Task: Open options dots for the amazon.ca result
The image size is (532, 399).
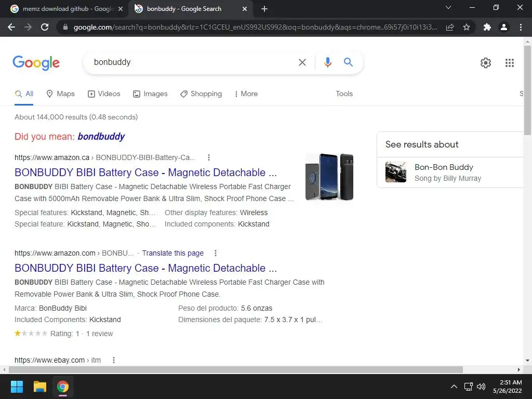Action: point(209,157)
